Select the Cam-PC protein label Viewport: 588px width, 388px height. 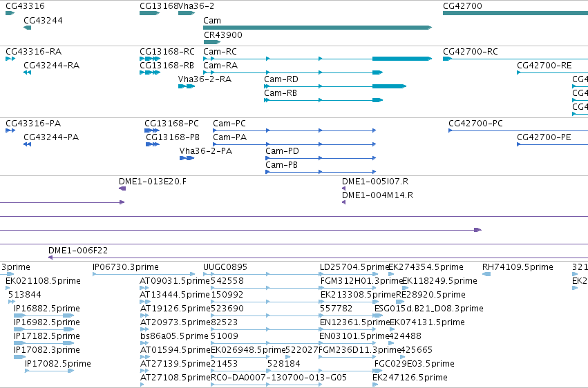(229, 124)
